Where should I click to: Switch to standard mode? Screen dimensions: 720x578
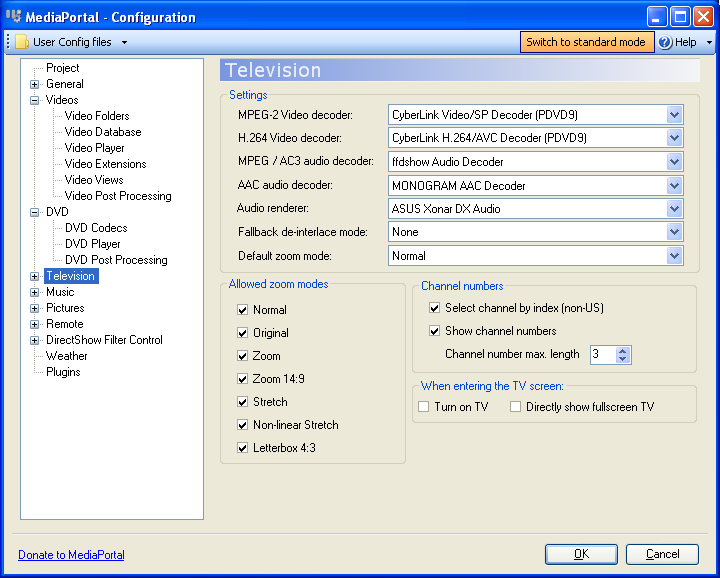pos(586,42)
